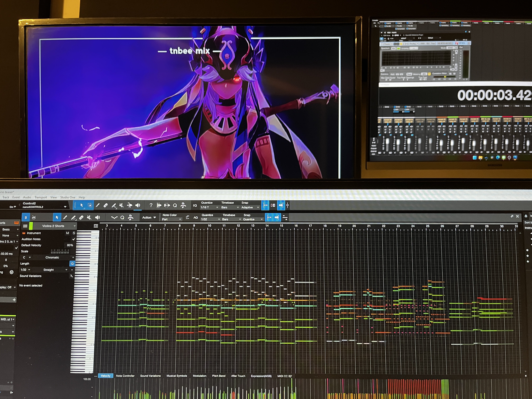Click the orange Instrument icon in the inspector

tap(24, 233)
